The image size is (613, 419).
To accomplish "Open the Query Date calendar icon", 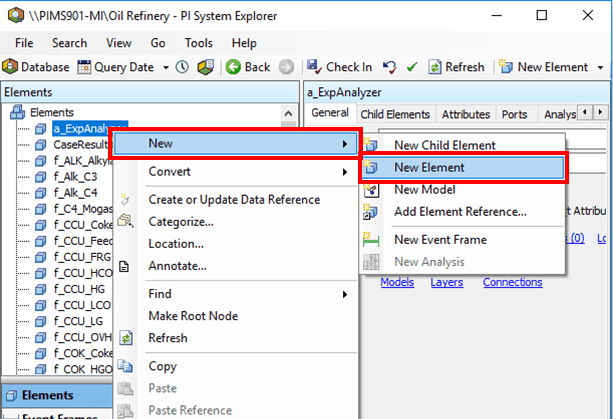I will pos(84,67).
